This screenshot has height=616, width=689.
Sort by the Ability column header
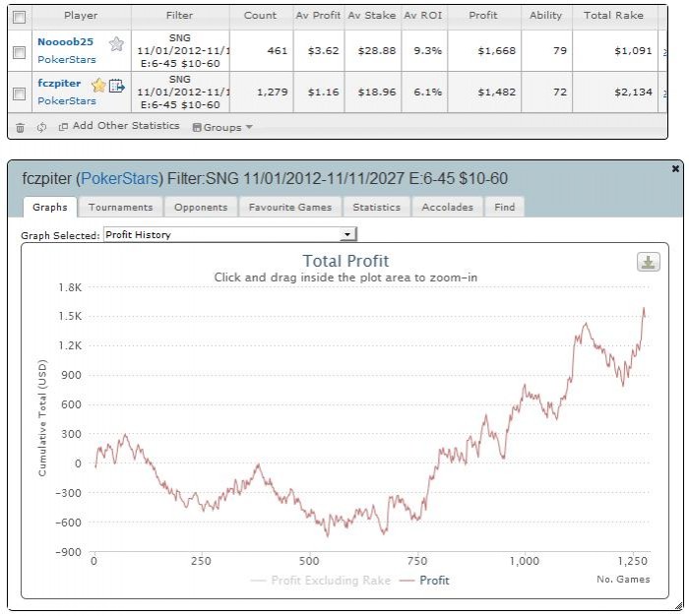click(545, 16)
